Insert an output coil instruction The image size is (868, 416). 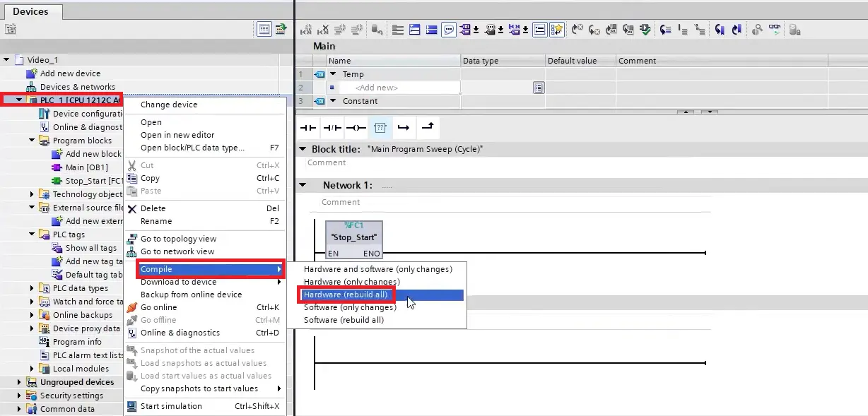(356, 128)
